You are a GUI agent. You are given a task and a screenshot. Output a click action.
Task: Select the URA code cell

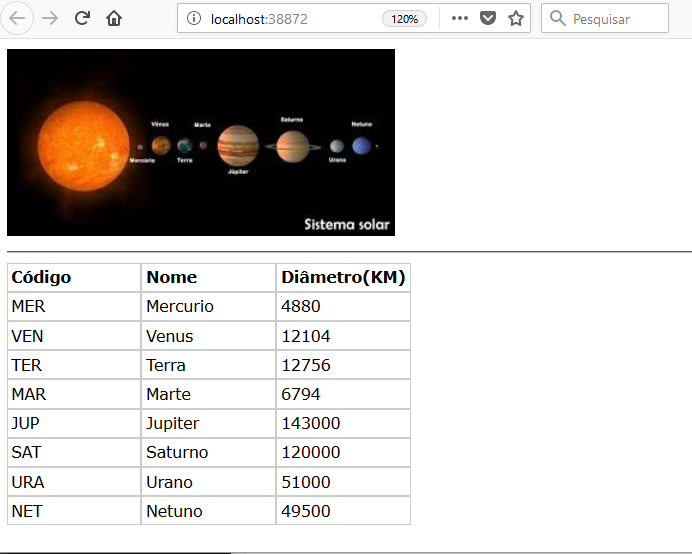point(74,482)
